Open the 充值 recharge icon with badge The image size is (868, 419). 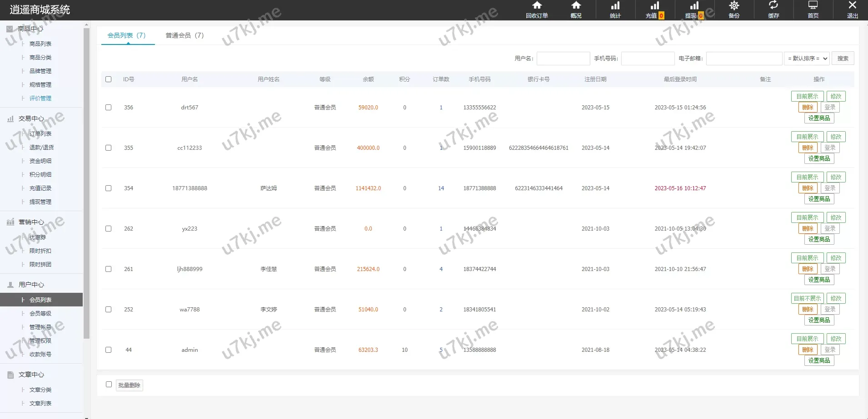653,10
